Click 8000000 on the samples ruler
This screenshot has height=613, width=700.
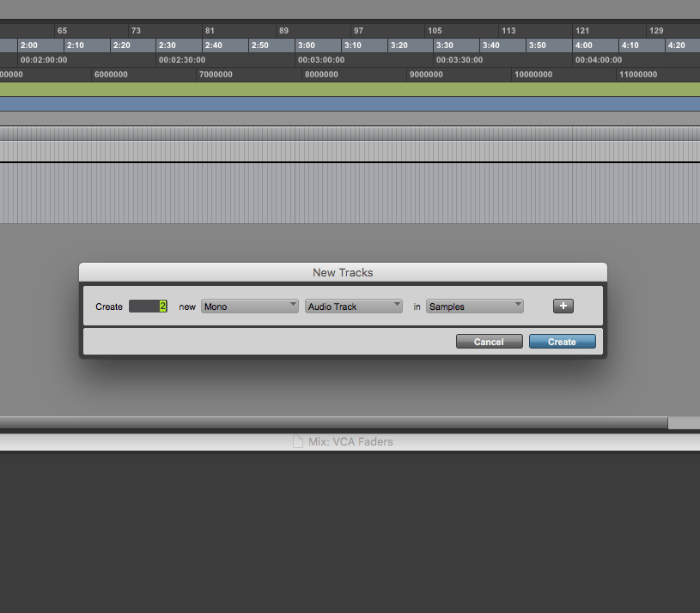coord(321,75)
